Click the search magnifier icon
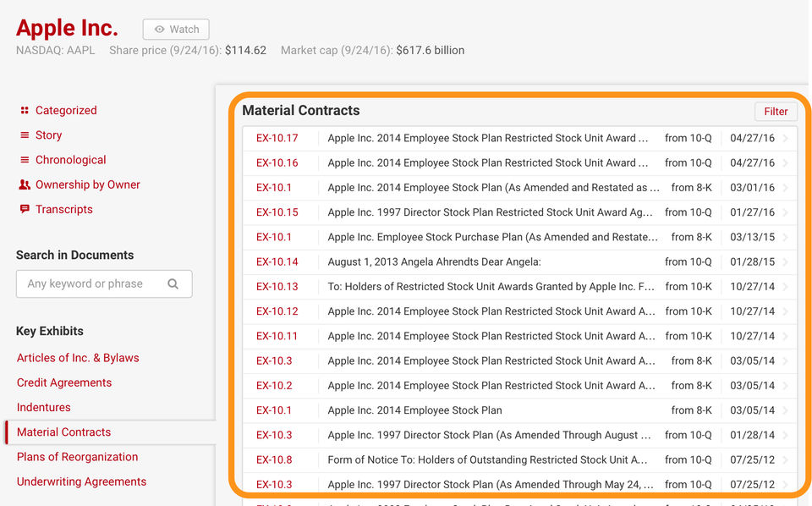812x506 pixels. (x=173, y=284)
